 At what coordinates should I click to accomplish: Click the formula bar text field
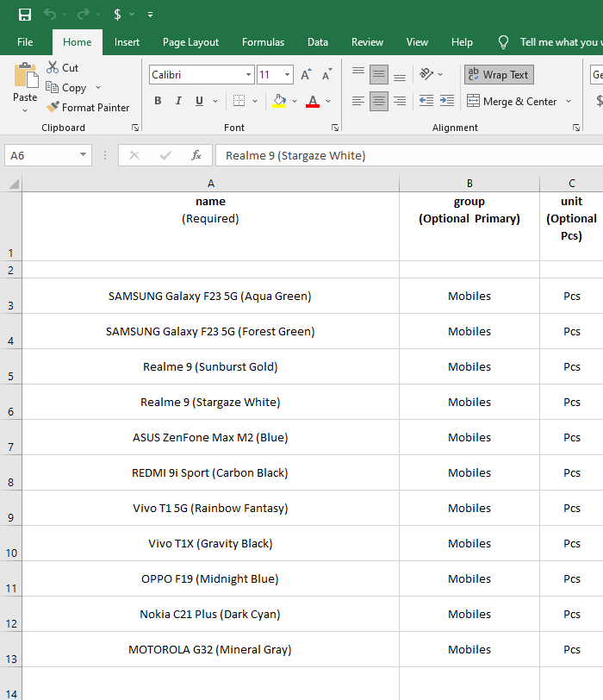409,155
